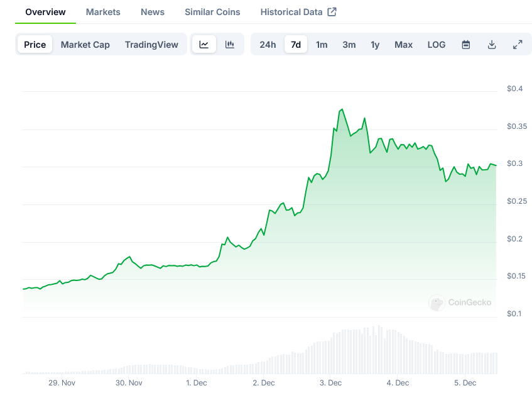Open the calendar date range picker
532x398 pixels.
466,45
